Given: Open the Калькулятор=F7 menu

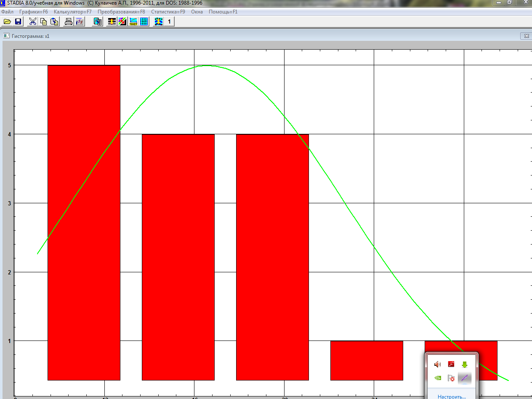Looking at the screenshot, I should click(x=73, y=12).
